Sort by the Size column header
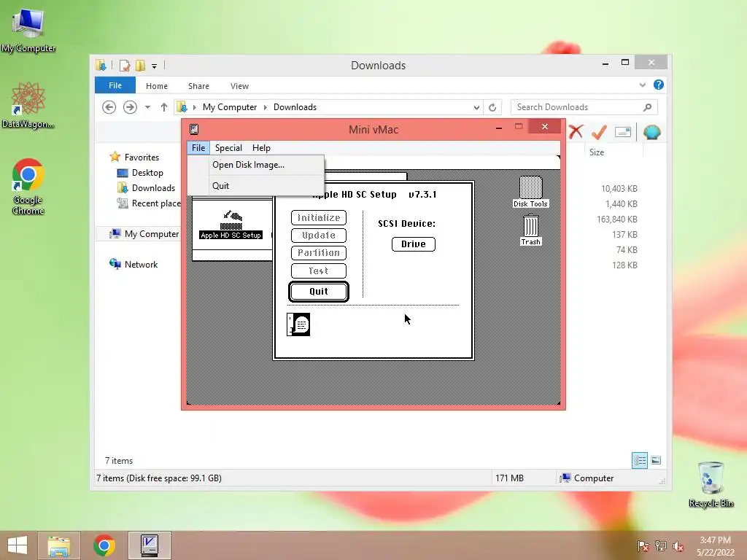The image size is (747, 560). coord(597,152)
